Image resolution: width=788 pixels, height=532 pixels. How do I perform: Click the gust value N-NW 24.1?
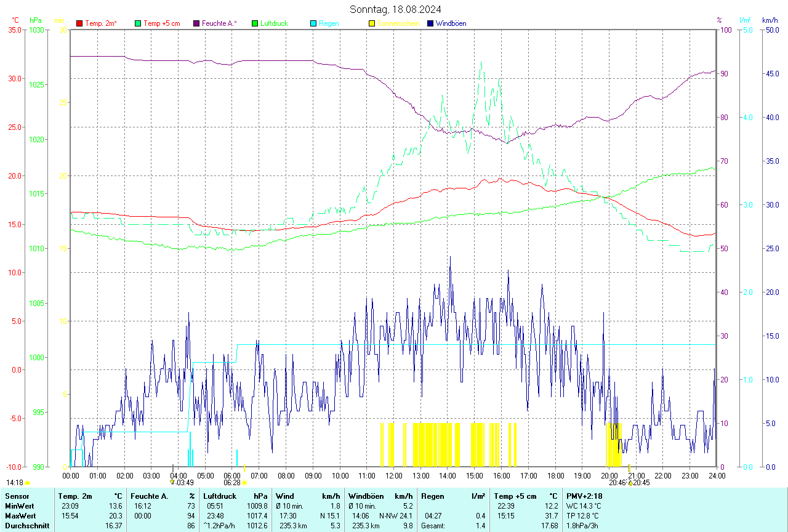[396, 515]
